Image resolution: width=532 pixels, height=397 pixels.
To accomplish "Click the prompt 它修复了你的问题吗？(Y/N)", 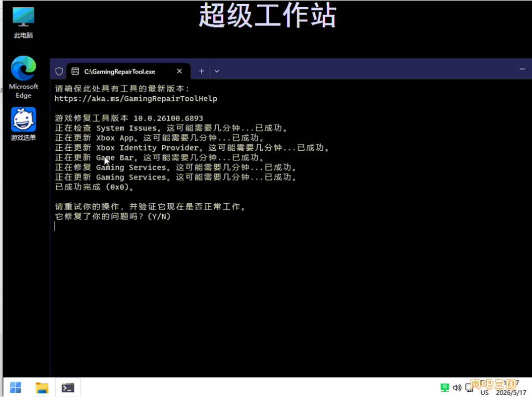I will pyautogui.click(x=113, y=217).
